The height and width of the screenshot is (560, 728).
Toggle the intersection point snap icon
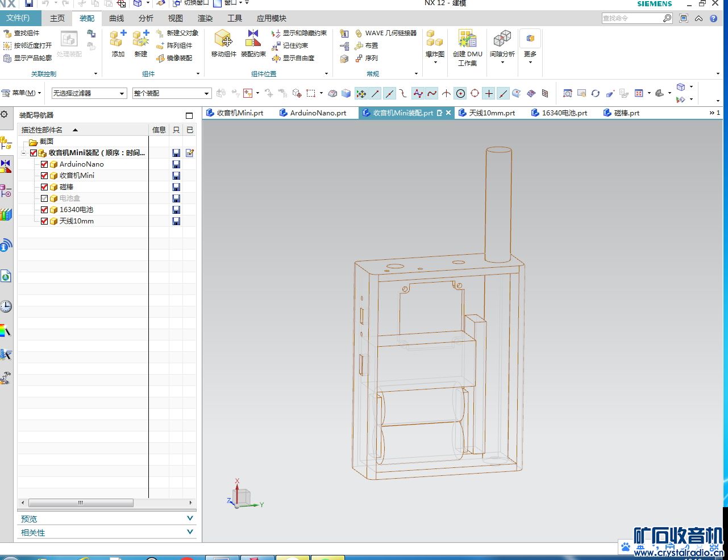(x=446, y=93)
